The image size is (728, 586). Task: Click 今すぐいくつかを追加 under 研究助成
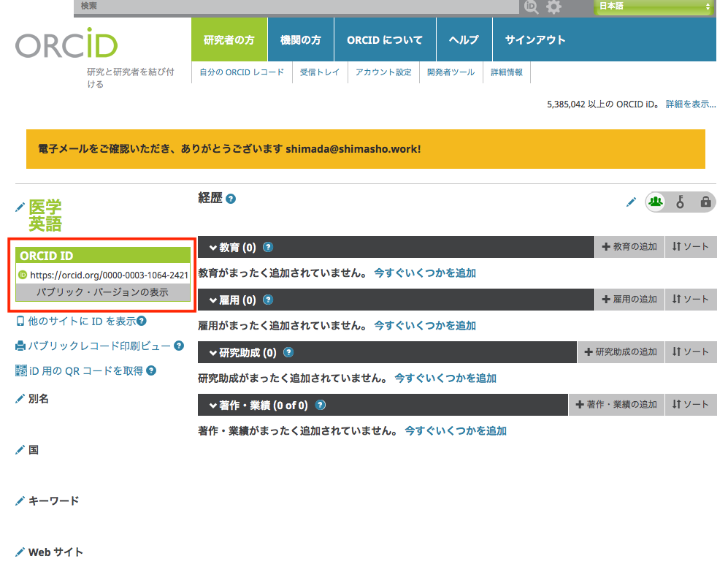tap(445, 378)
